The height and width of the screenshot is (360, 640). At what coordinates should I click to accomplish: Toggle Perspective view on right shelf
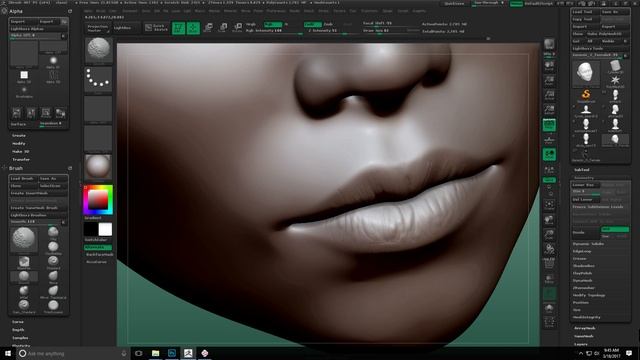click(x=549, y=125)
